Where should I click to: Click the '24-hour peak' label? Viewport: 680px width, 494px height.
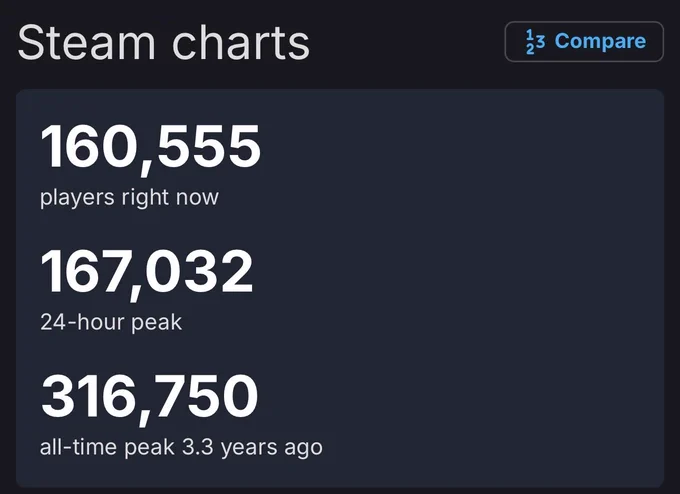pyautogui.click(x=111, y=322)
